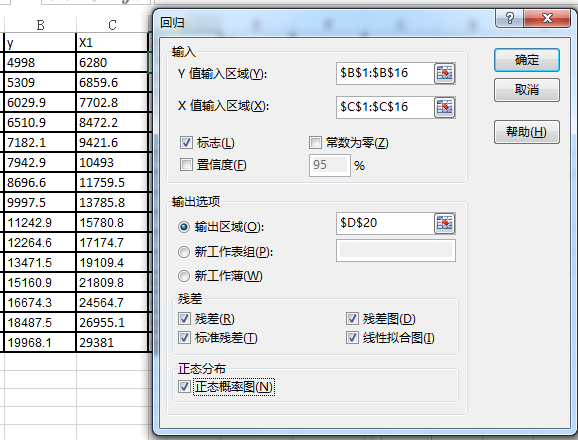
Task: Select the 输出区域(O) radio button
Action: coord(184,227)
